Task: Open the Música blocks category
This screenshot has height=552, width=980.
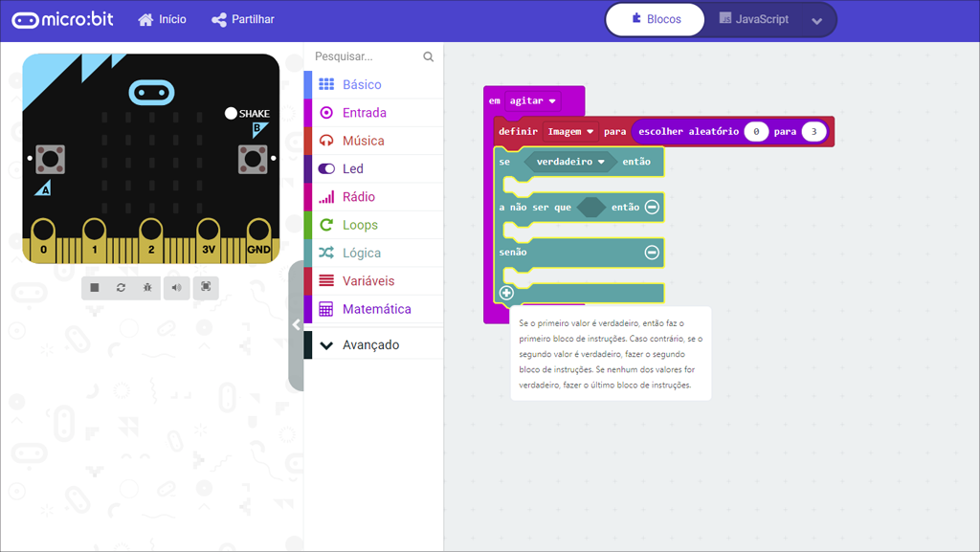Action: point(374,141)
